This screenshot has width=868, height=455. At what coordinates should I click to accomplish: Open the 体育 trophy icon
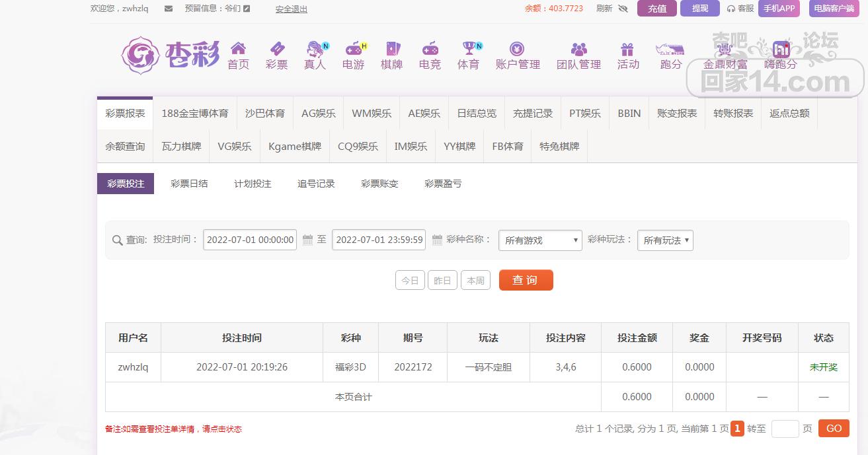click(x=470, y=48)
